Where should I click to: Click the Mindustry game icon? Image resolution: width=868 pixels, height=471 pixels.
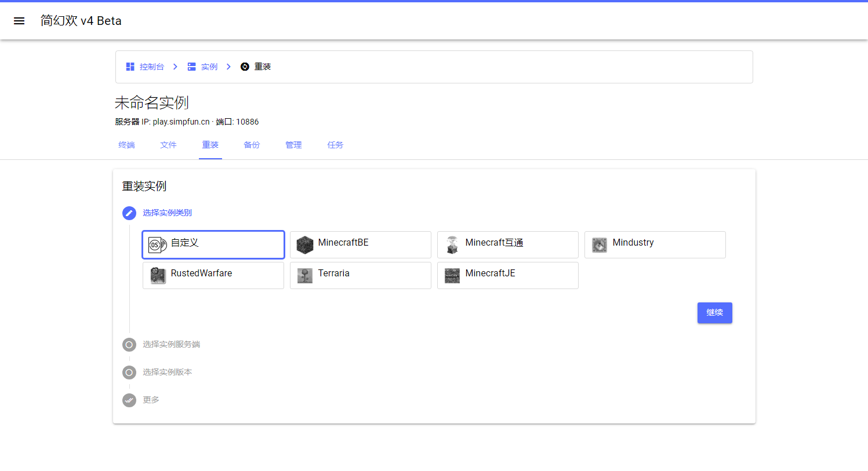pyautogui.click(x=599, y=245)
